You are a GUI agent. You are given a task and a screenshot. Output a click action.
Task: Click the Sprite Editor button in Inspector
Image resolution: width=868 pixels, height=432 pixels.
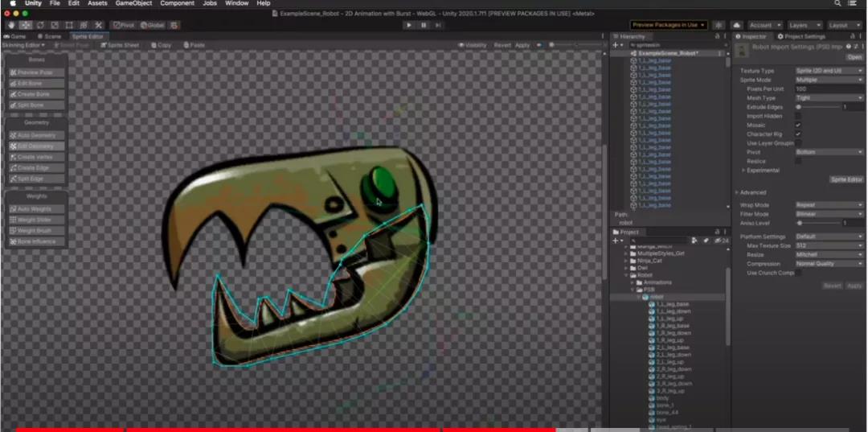point(847,179)
